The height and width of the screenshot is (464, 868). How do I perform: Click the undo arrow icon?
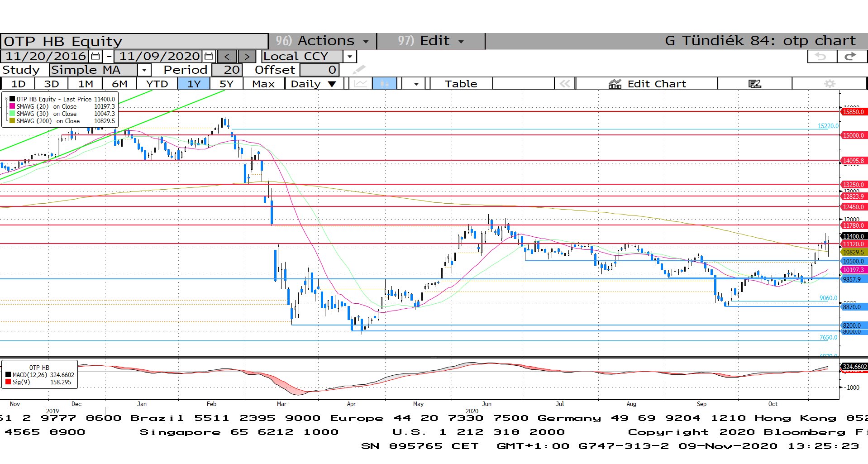point(821,56)
